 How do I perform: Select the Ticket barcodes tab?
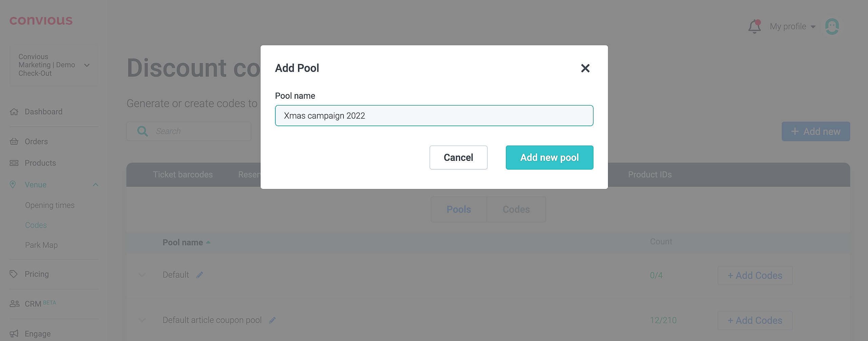[x=183, y=174]
